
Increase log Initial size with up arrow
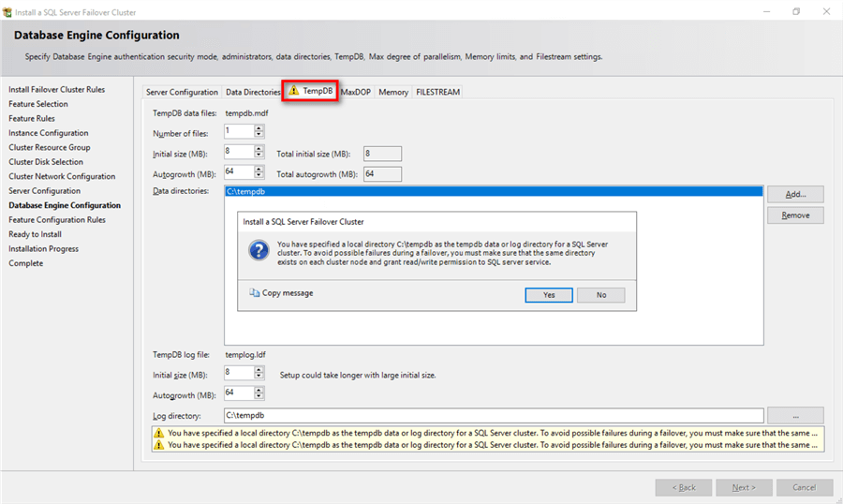[x=259, y=369]
